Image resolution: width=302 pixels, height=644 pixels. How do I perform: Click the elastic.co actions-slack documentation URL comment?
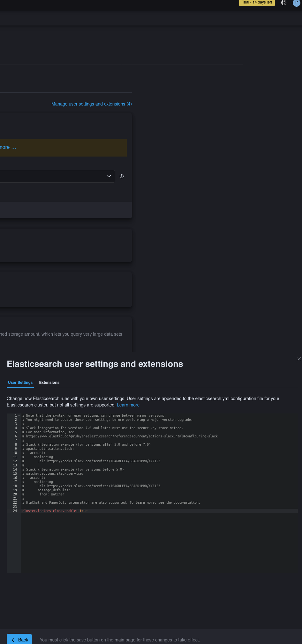(x=120, y=436)
